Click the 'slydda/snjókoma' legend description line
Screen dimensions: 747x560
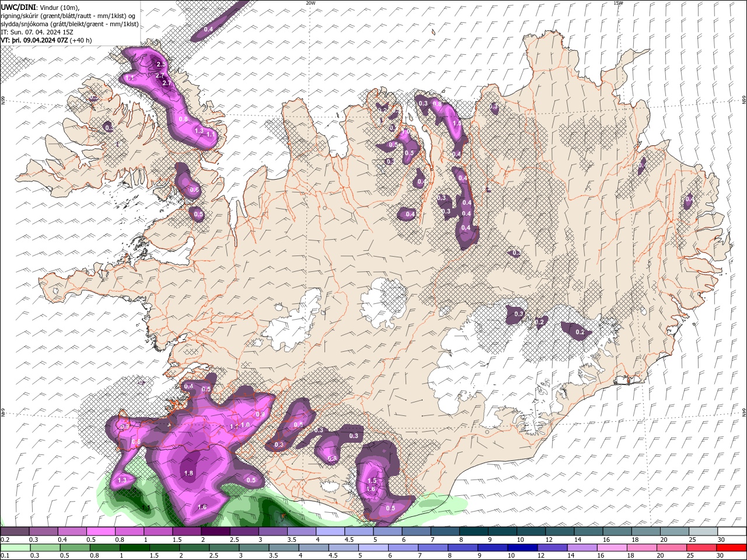[x=70, y=24]
